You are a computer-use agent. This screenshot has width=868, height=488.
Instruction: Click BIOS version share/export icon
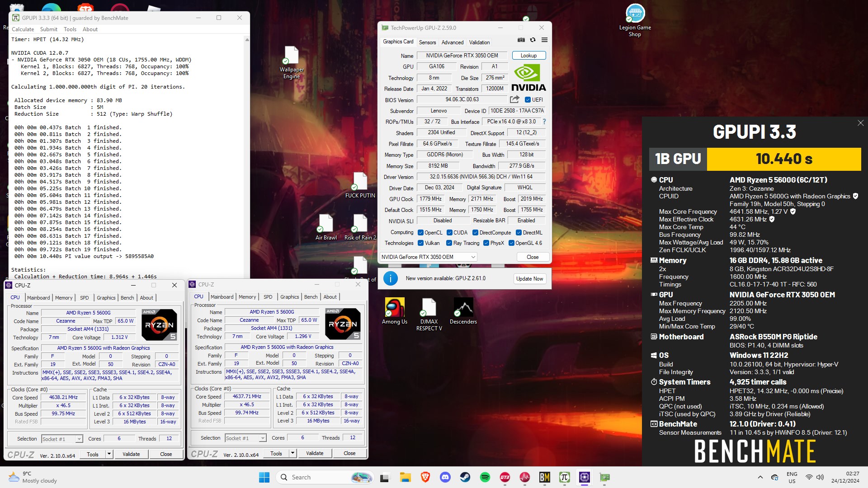(514, 99)
